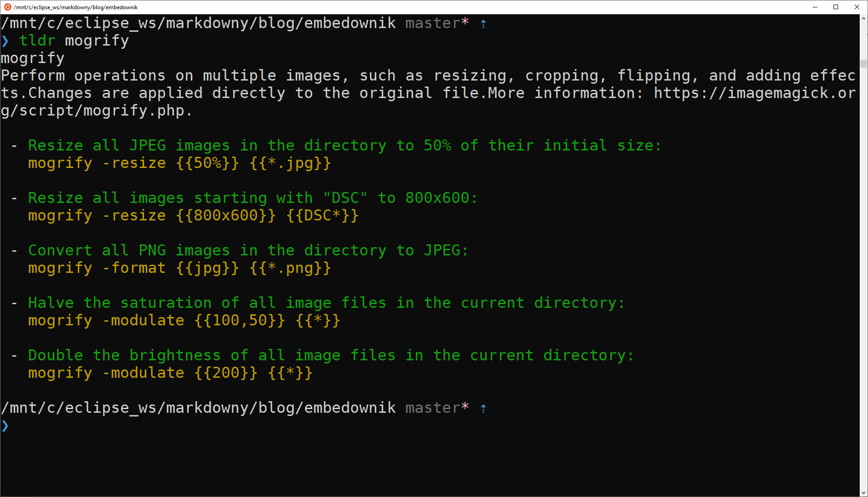Click the "mogrify -format {{jpg}} {{*.png}}" command
868x497 pixels.
(x=179, y=268)
